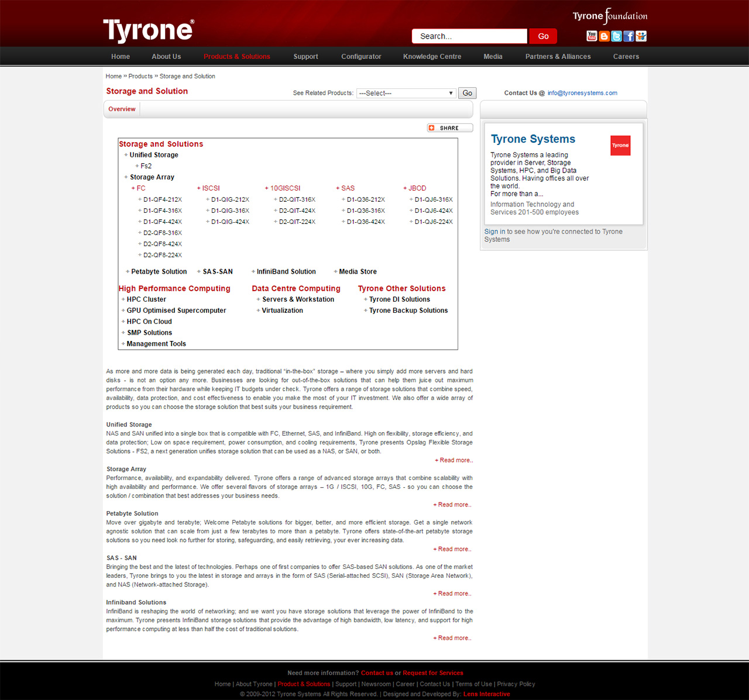Open Unified Storage tree item
Screen dimensions: 749x700
tap(154, 155)
